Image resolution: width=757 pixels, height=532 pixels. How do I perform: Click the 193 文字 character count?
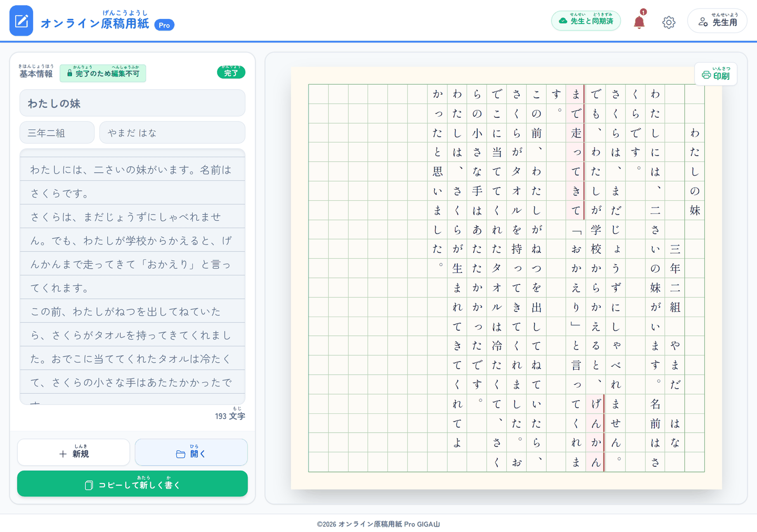(x=230, y=415)
